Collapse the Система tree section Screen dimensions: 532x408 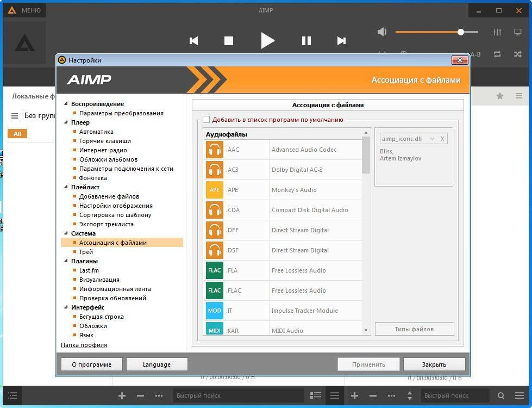(x=66, y=233)
